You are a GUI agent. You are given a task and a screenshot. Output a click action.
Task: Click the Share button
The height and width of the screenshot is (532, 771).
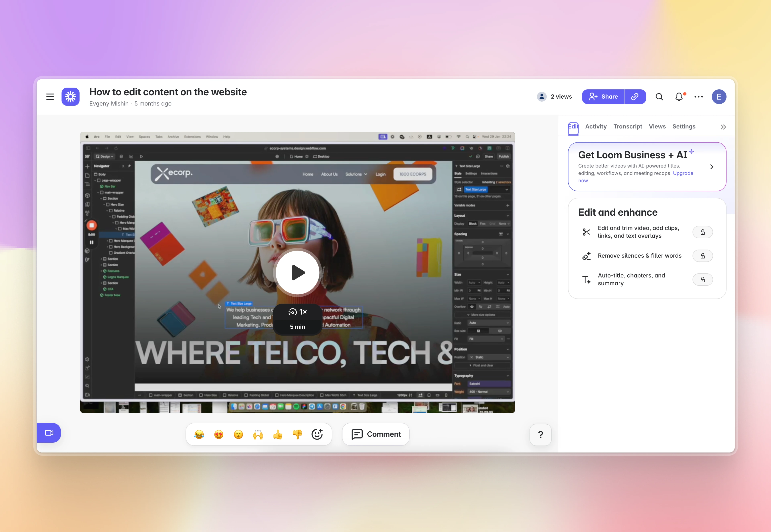[603, 97]
